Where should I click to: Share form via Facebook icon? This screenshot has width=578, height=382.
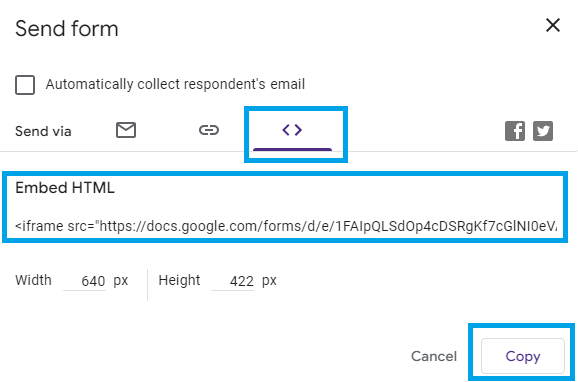click(x=515, y=131)
